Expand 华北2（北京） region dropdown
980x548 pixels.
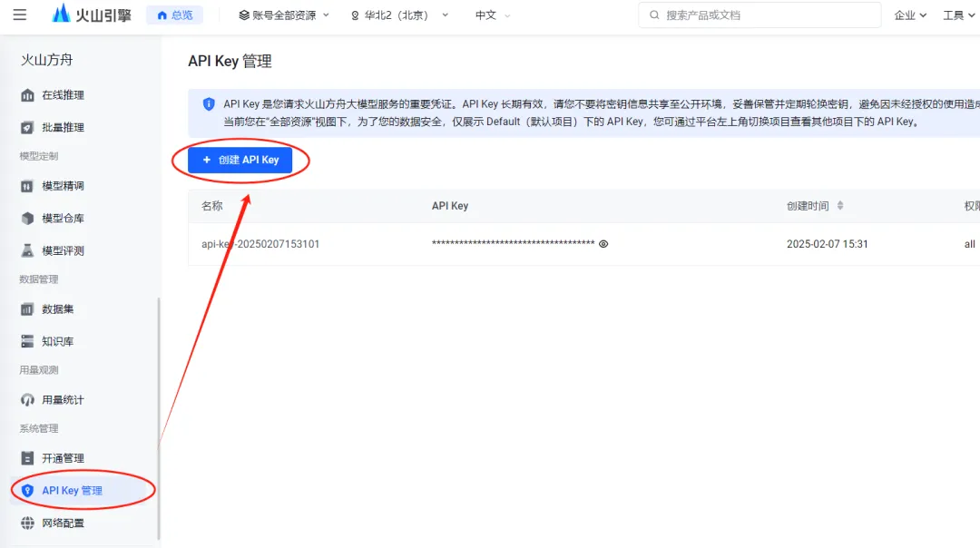click(399, 15)
